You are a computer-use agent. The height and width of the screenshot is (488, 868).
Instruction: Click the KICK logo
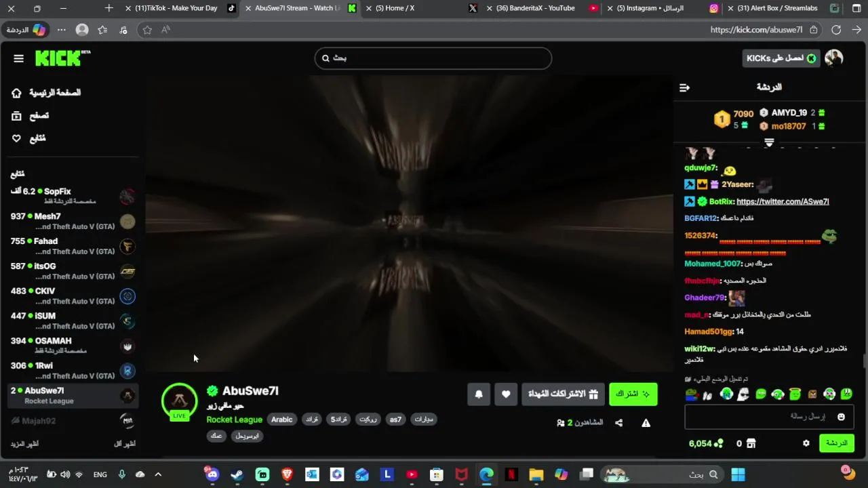coord(62,58)
